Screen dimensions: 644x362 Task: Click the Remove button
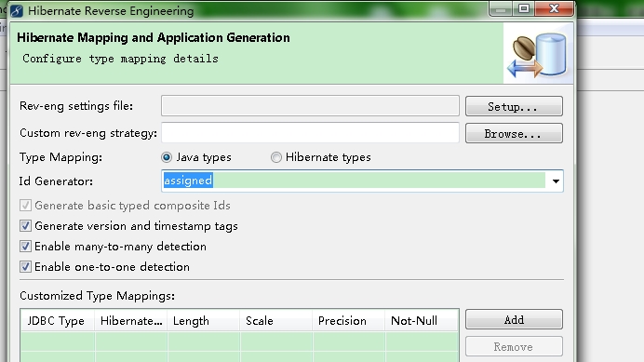[514, 346]
